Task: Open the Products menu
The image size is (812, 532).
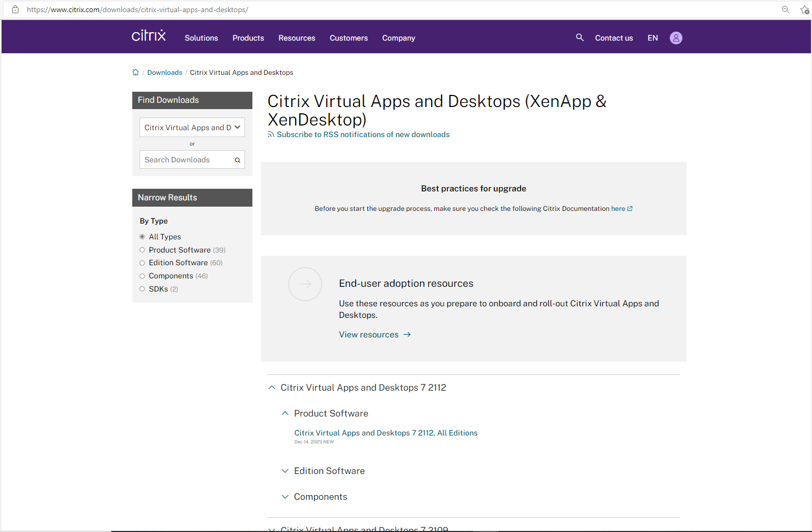Action: [248, 38]
